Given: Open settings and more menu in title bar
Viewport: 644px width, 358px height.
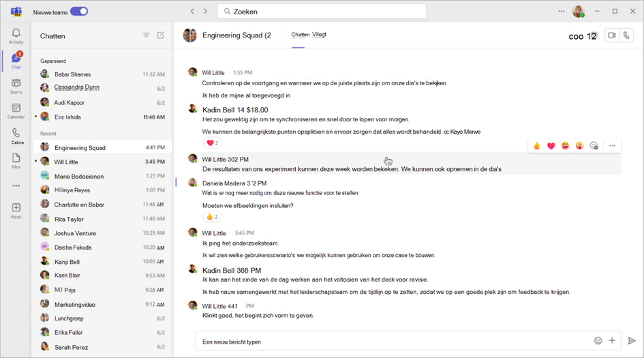Looking at the screenshot, I should 562,11.
